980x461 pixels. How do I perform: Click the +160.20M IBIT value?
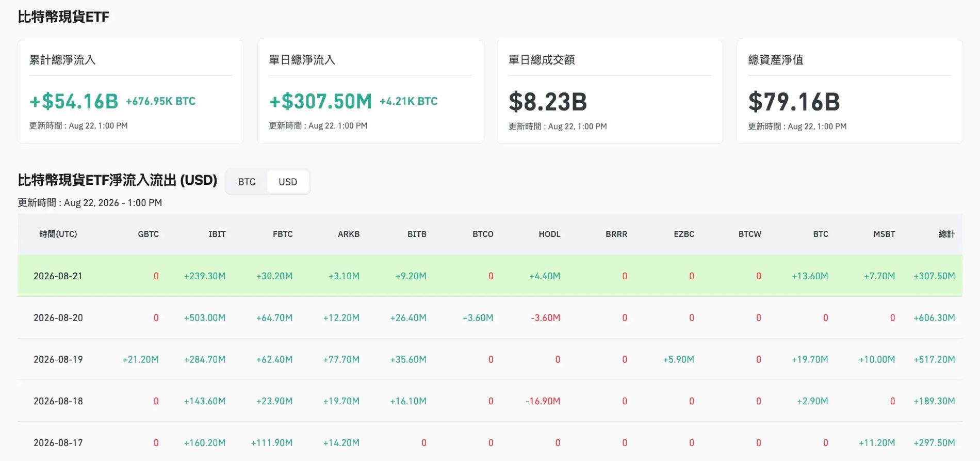[205, 443]
